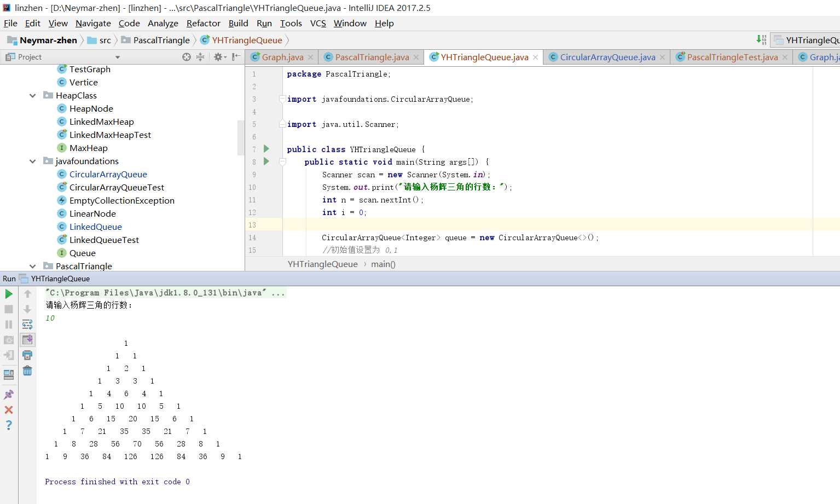Collapse the PascalTriangle folder in tree
The image size is (840, 504).
(x=33, y=266)
